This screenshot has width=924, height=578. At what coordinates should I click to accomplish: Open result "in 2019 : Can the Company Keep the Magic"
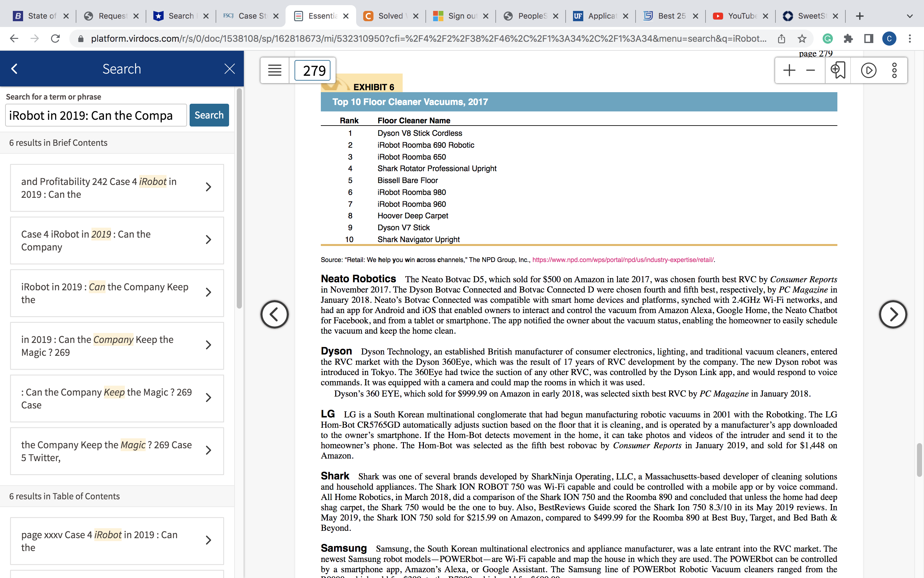click(x=117, y=346)
